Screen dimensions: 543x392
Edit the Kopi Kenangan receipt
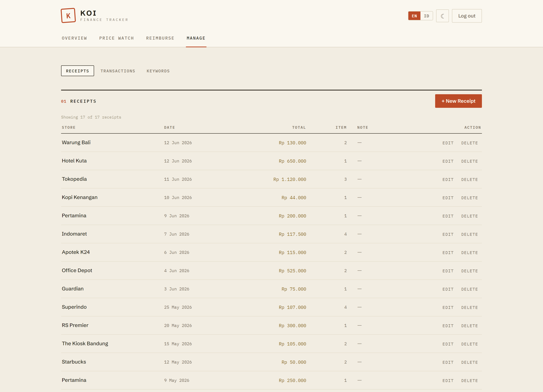pyautogui.click(x=448, y=198)
